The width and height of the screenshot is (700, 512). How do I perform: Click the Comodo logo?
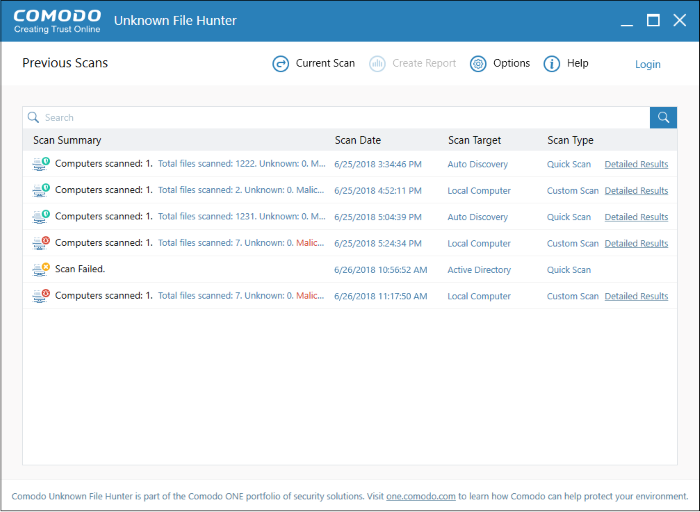(57, 21)
